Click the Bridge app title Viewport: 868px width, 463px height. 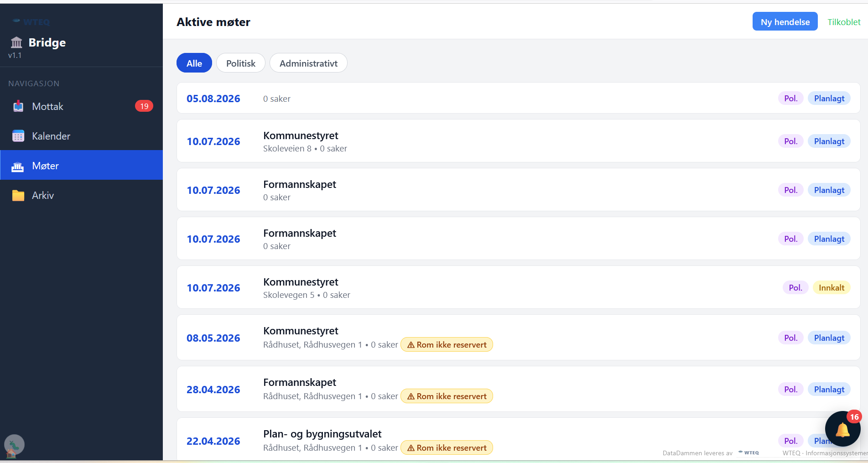47,42
